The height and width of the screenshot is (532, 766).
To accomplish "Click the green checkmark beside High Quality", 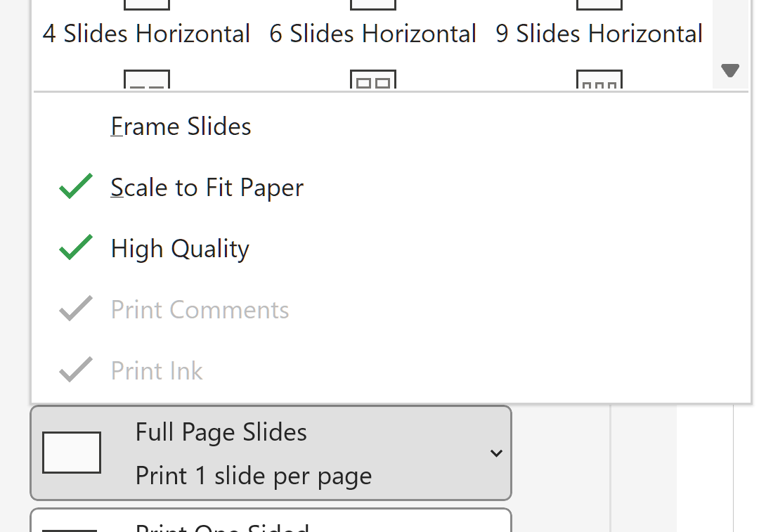I will tap(76, 247).
